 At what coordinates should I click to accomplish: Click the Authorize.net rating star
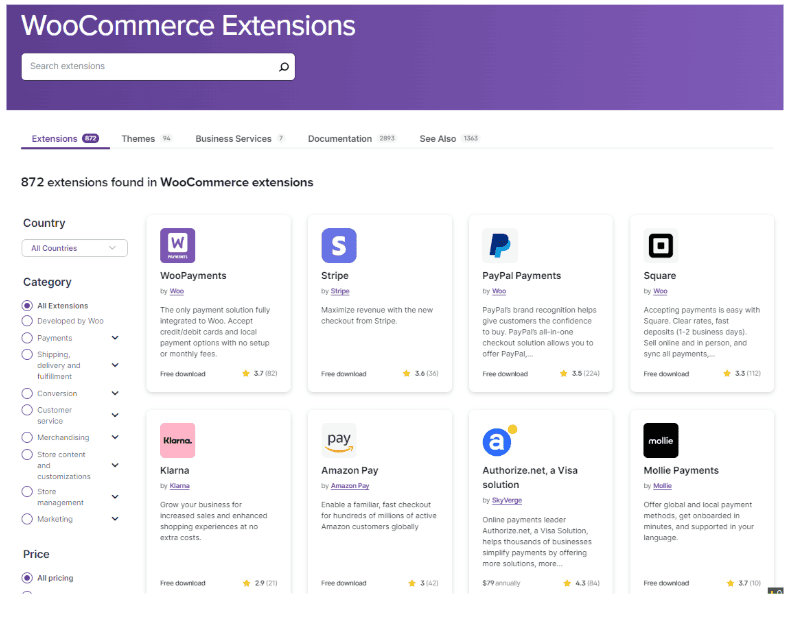click(x=567, y=583)
